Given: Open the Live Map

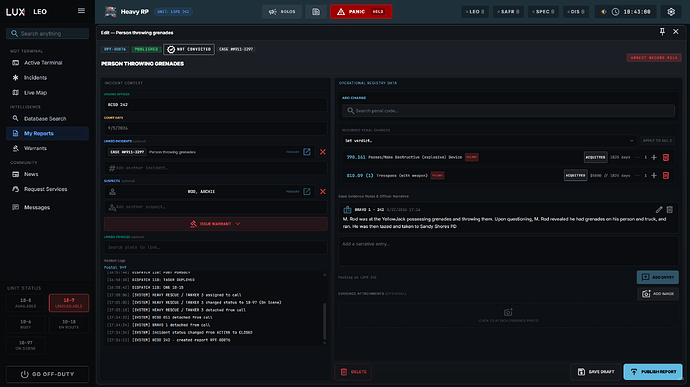Looking at the screenshot, I should click(48, 92).
